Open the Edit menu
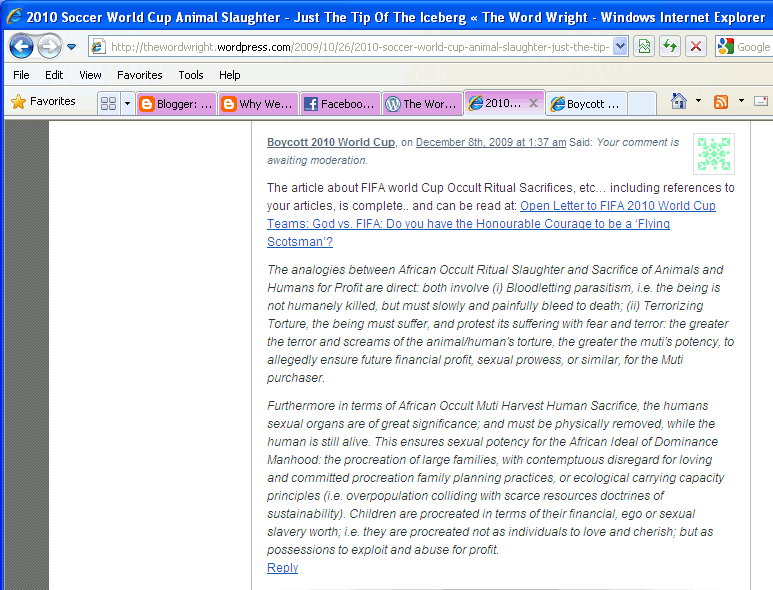 pos(54,75)
